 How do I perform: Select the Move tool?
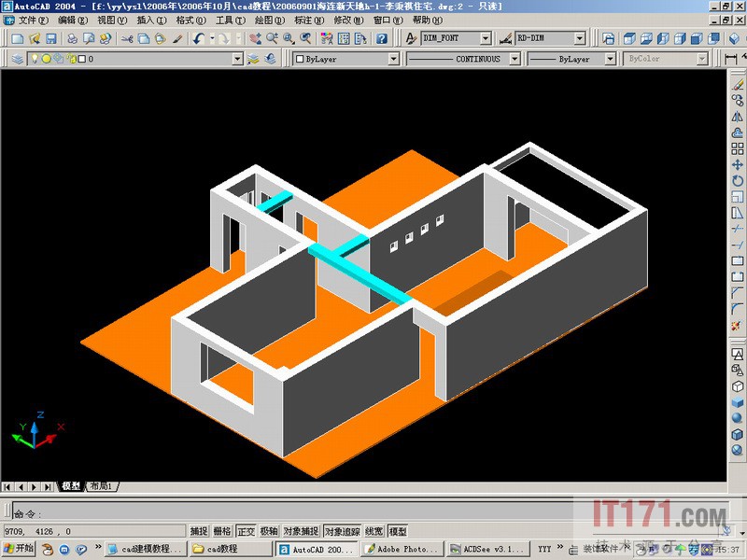tap(738, 164)
